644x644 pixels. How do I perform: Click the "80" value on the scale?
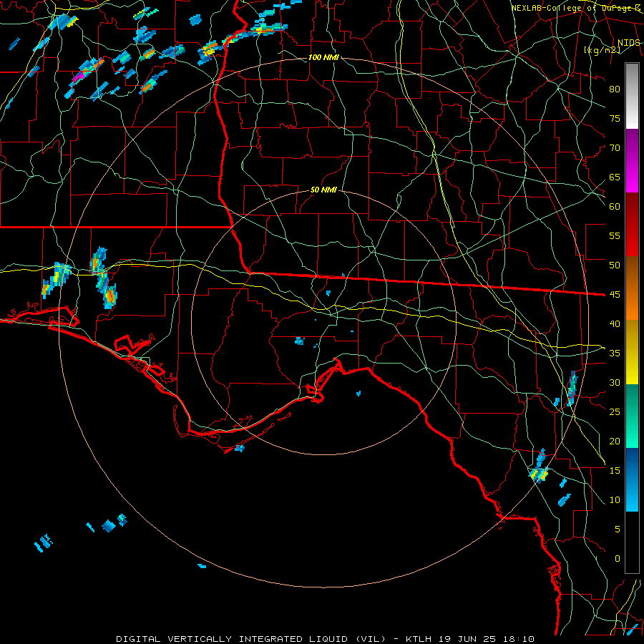pos(615,89)
